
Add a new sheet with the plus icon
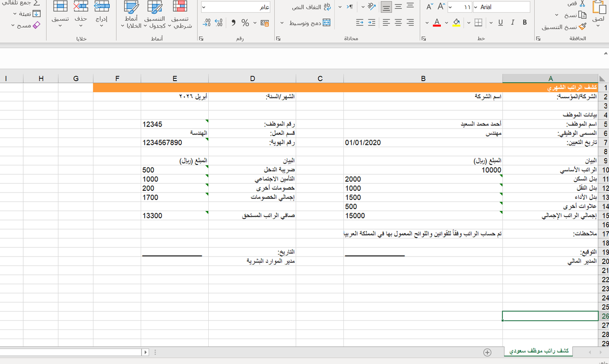coord(487,352)
